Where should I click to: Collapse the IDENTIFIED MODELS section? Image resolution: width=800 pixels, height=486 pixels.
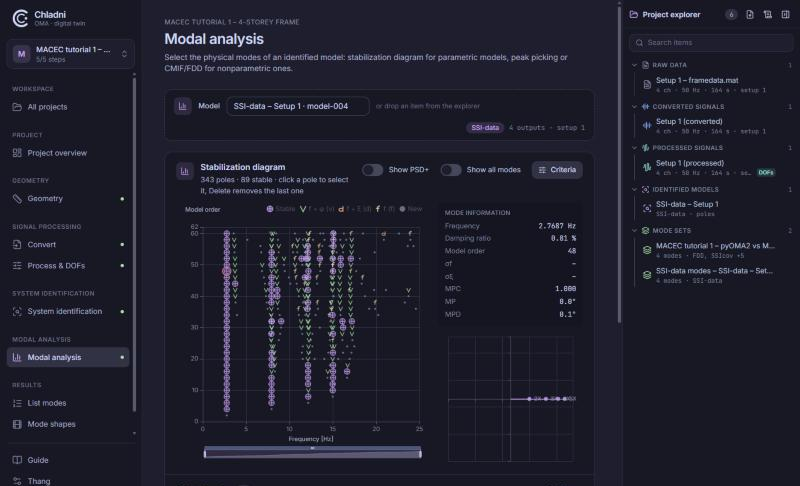tap(634, 189)
